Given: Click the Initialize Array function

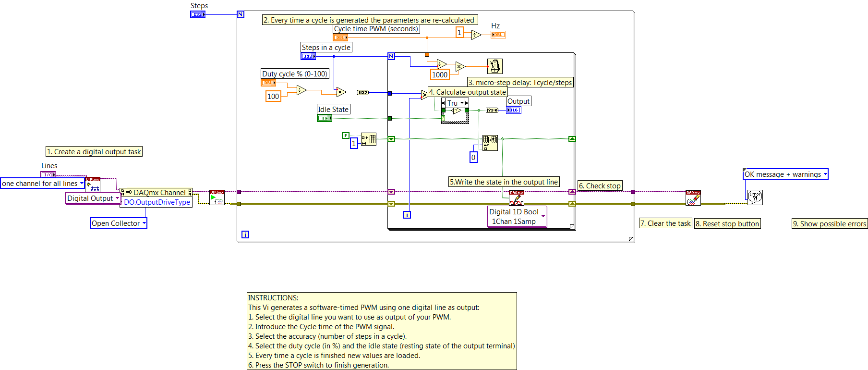Looking at the screenshot, I should [x=369, y=139].
